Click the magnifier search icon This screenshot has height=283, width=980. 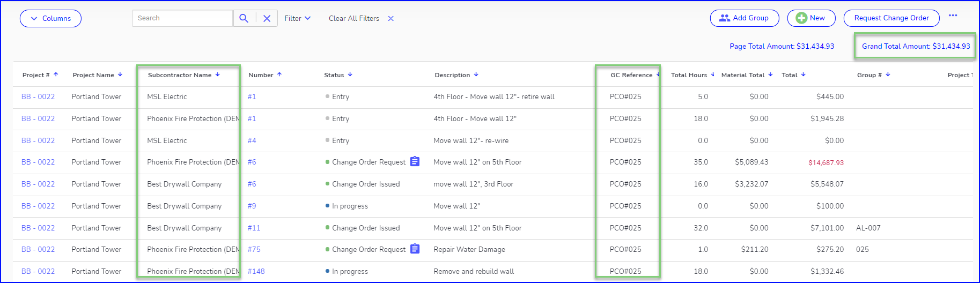pyautogui.click(x=244, y=18)
